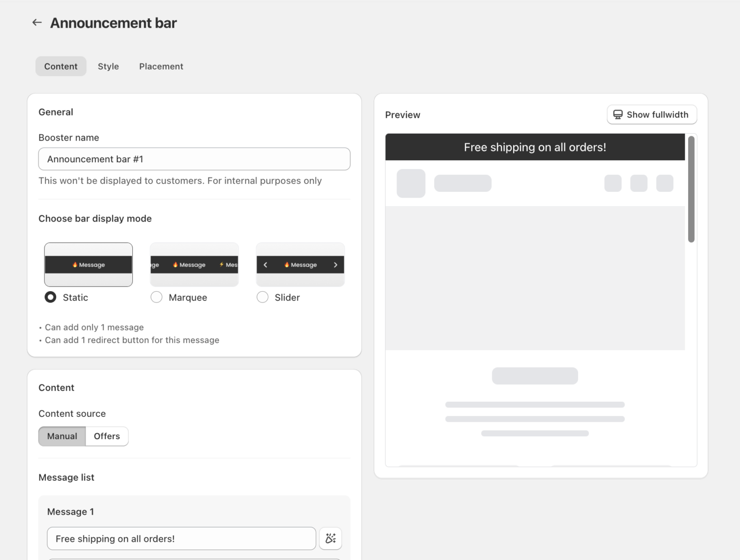This screenshot has height=560, width=740.
Task: Click the 'Message 1' heading
Action: coord(71,512)
